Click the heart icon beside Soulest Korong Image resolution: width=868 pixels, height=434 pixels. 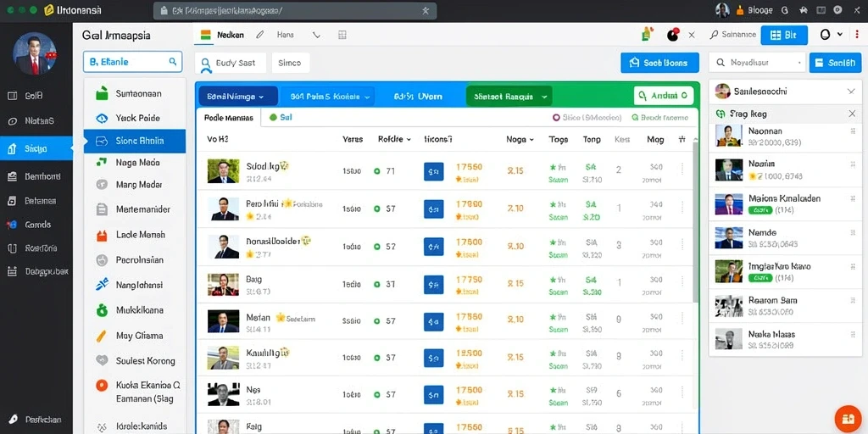click(x=102, y=360)
